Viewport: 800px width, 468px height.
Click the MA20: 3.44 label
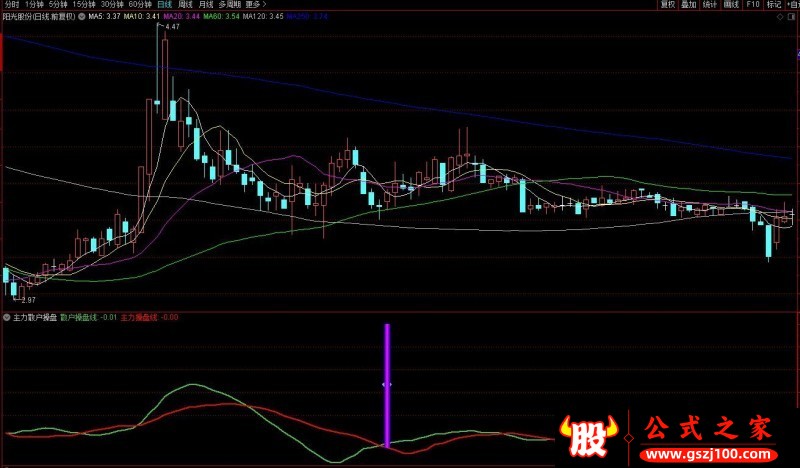coord(182,16)
